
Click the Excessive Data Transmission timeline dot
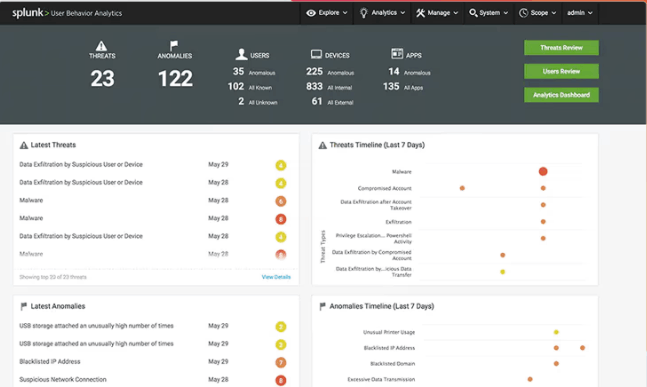pyautogui.click(x=530, y=379)
